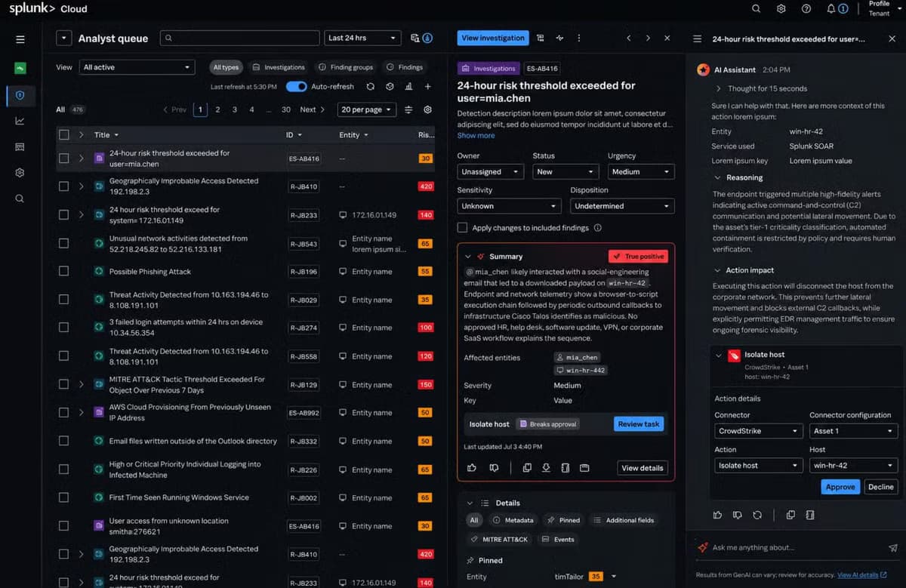Decline the Isolate host action

point(880,487)
